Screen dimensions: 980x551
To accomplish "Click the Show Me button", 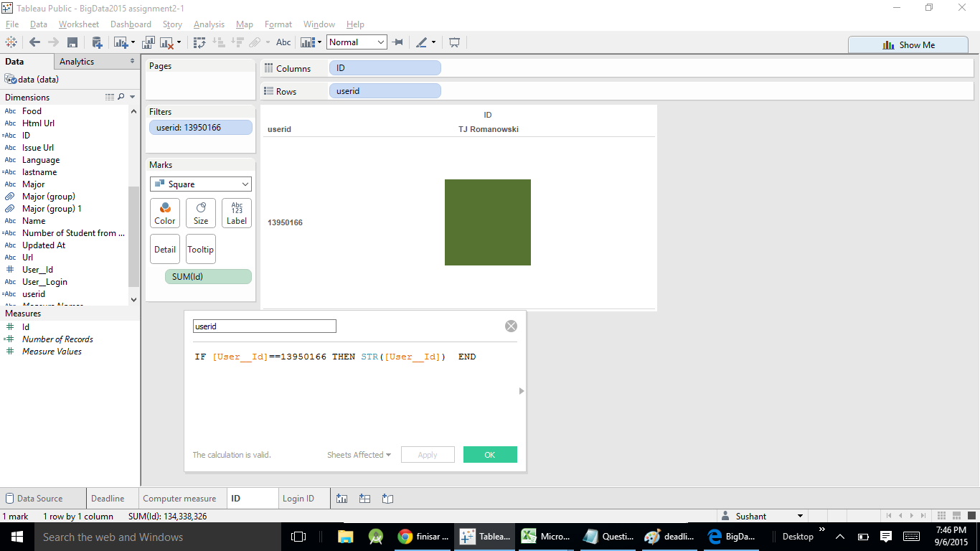I will (908, 44).
